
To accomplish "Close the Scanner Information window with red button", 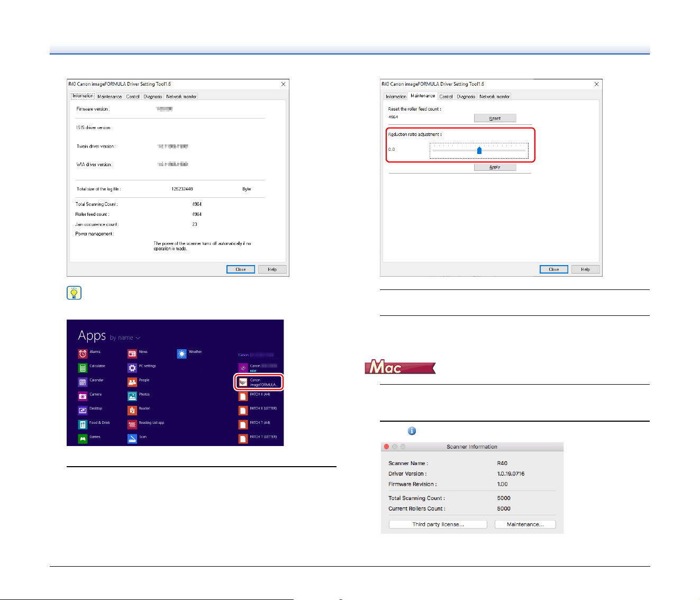I will tap(387, 447).
